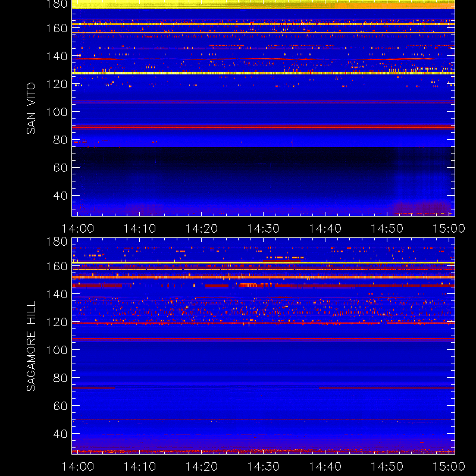The height and width of the screenshot is (476, 476).
Task: Select the 140 tick label on San Vito plot
Action: click(57, 56)
